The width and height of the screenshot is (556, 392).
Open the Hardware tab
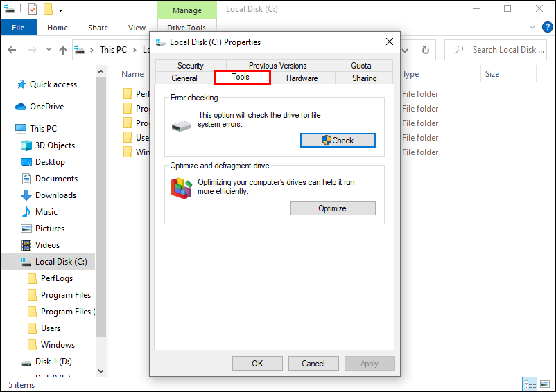302,78
